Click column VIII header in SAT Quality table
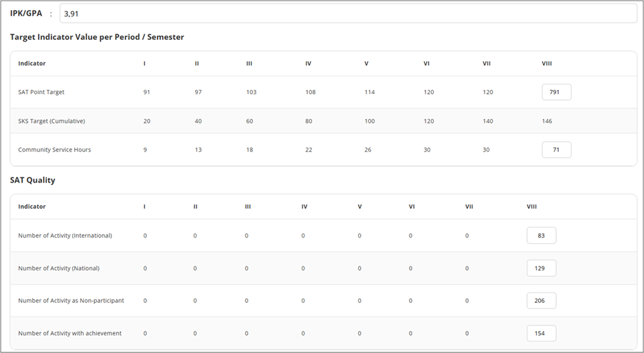This screenshot has height=353, width=644. pyautogui.click(x=531, y=206)
